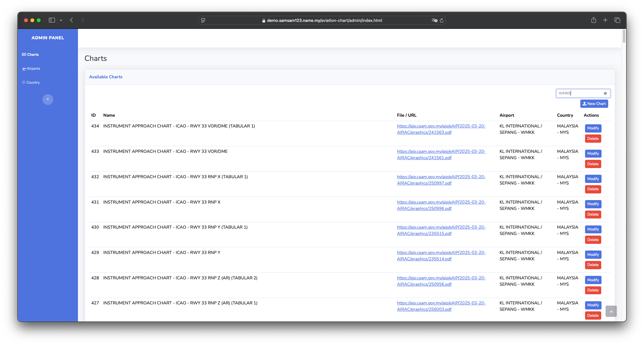Image resolution: width=644 pixels, height=345 pixels.
Task: Open the Charts sidebar section
Action: 30,55
